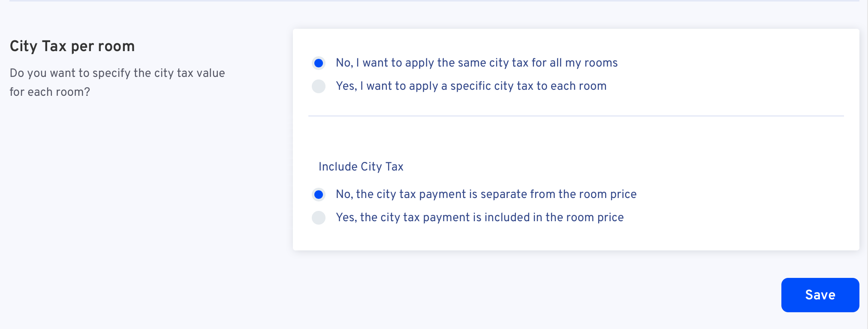Click 'for each room?' in the description

(x=50, y=92)
